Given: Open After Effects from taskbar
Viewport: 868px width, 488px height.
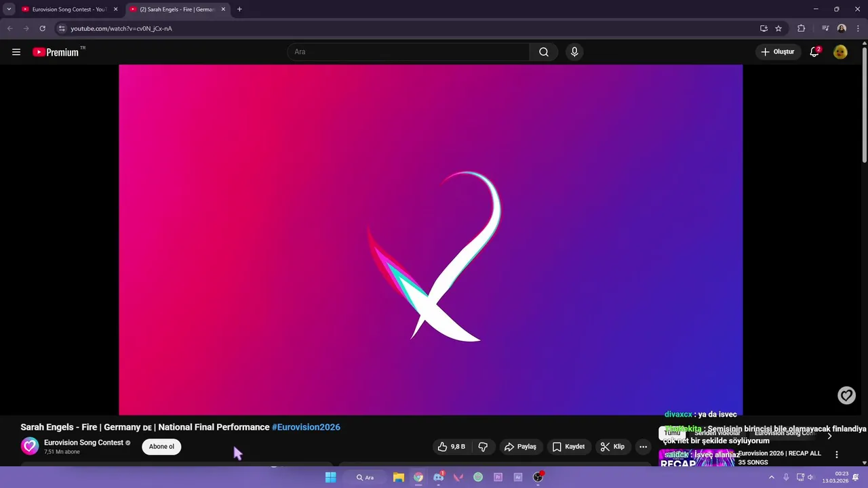Looking at the screenshot, I should point(518,477).
